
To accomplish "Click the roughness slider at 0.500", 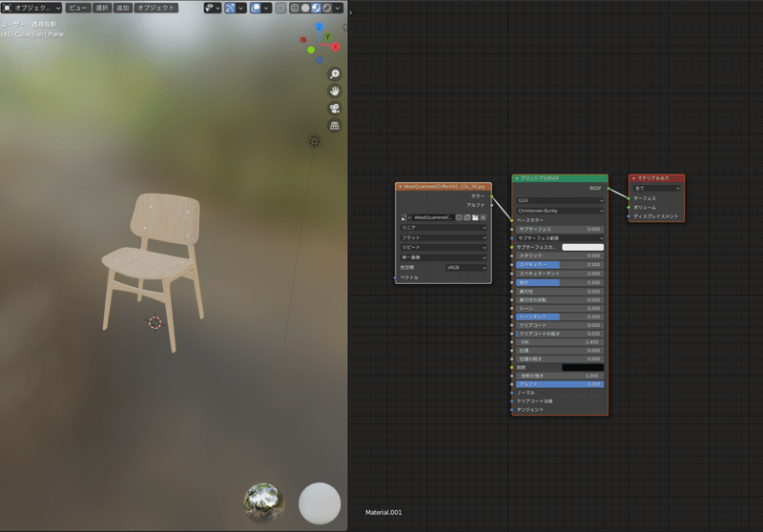I will click(x=560, y=282).
